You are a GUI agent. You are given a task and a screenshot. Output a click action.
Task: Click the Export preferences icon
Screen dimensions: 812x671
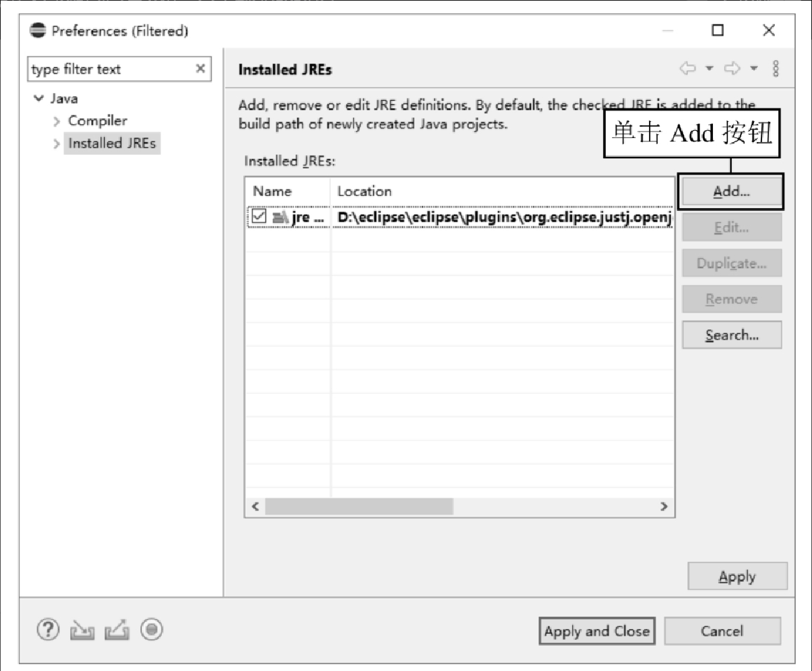[117, 631]
